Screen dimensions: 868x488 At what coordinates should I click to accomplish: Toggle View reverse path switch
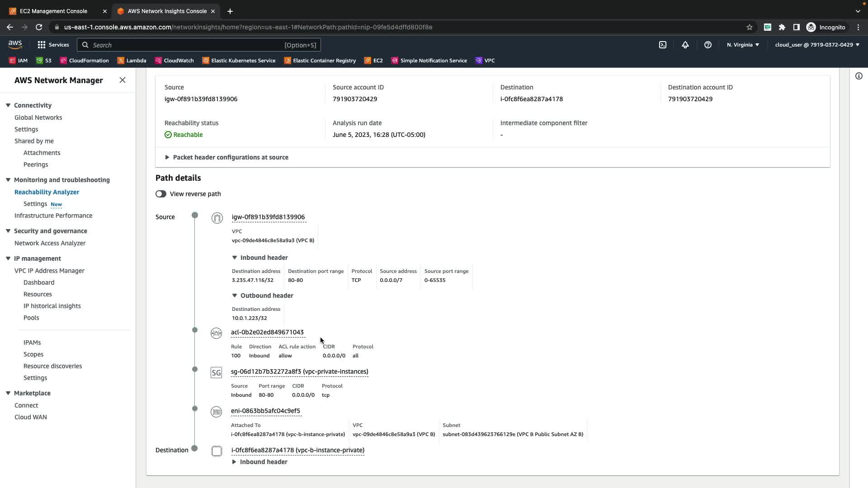[x=161, y=194]
